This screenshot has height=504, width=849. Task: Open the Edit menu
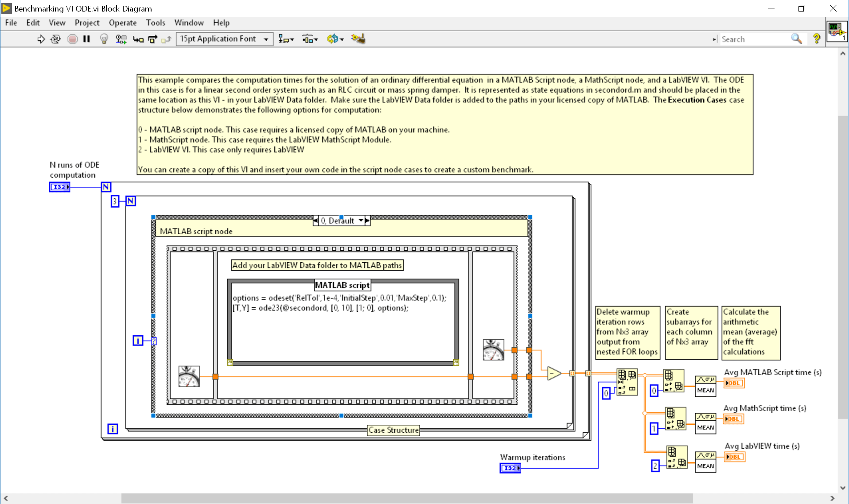point(33,23)
